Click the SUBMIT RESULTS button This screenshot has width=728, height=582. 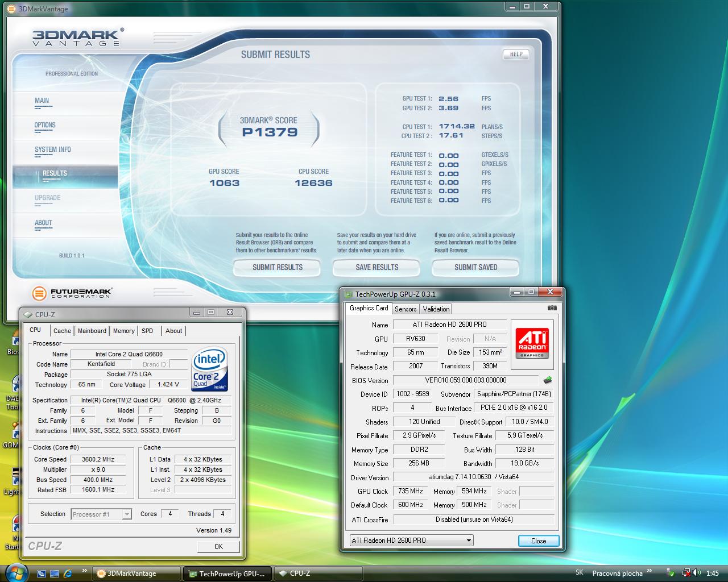pyautogui.click(x=278, y=267)
